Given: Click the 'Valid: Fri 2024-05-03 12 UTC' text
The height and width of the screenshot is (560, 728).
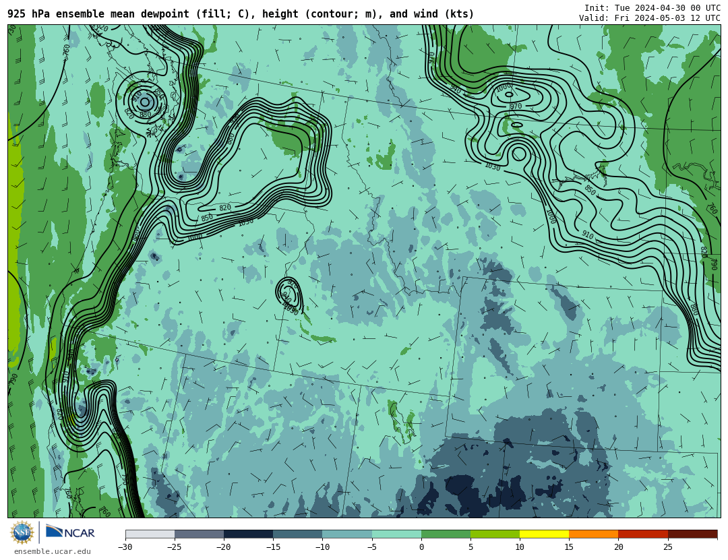Looking at the screenshot, I should [650, 18].
